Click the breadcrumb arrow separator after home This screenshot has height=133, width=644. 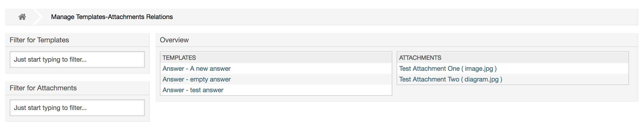38,17
